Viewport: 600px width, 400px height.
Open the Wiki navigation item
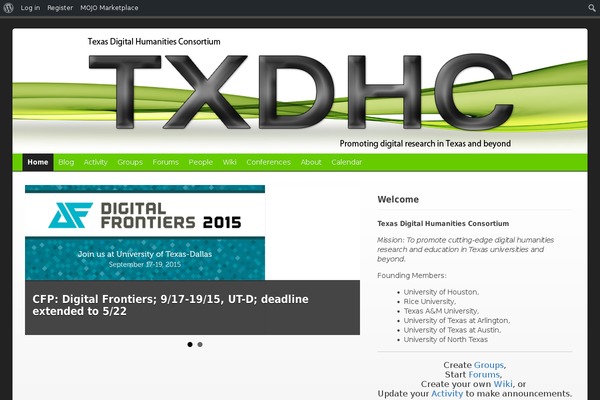pyautogui.click(x=230, y=162)
